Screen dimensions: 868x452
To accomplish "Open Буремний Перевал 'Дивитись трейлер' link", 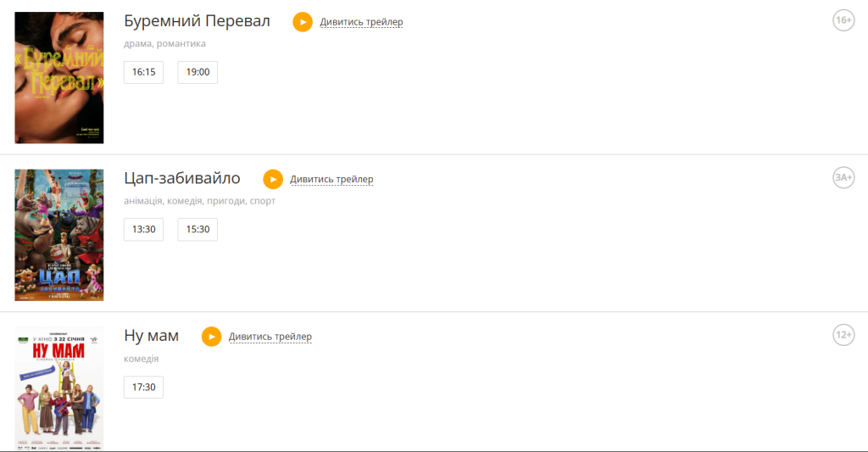I will tap(361, 22).
